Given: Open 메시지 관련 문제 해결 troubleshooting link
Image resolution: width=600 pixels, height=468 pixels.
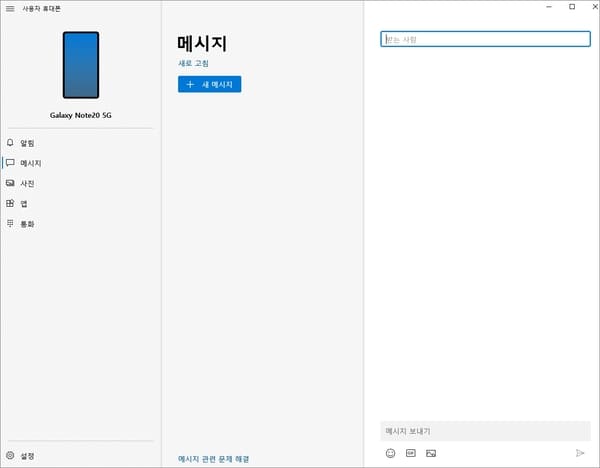Looking at the screenshot, I should tap(214, 459).
